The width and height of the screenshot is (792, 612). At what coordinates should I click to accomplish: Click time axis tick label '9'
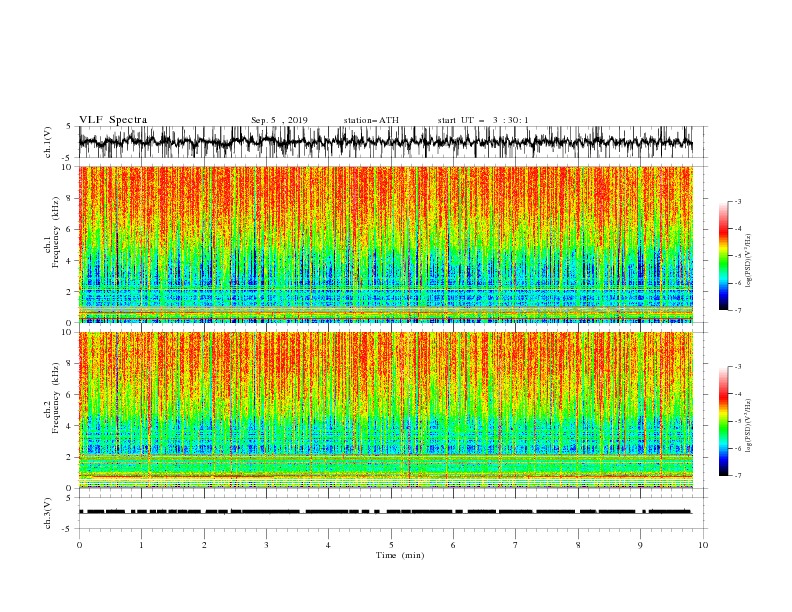tap(640, 545)
